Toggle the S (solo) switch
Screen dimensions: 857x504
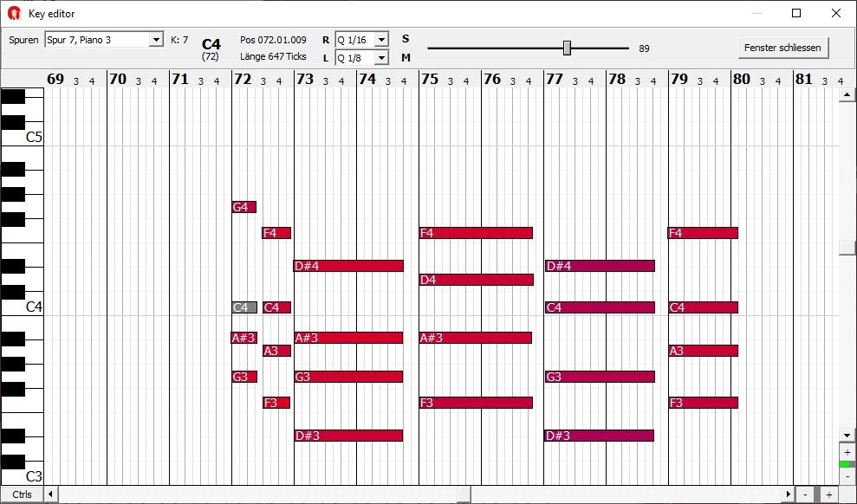tap(406, 39)
